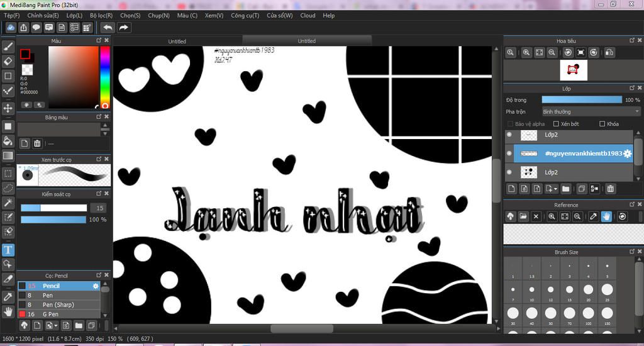Create a new layer folder
Image resolution: width=644 pixels, height=346 pixels.
click(x=565, y=189)
